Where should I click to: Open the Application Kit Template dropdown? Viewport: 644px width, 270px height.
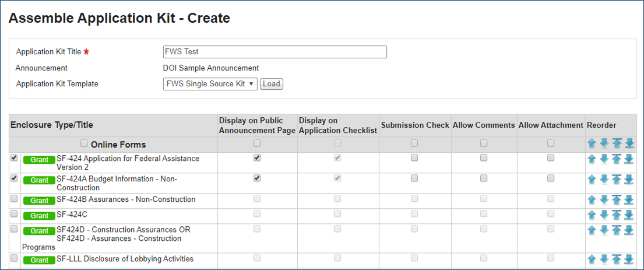click(210, 84)
